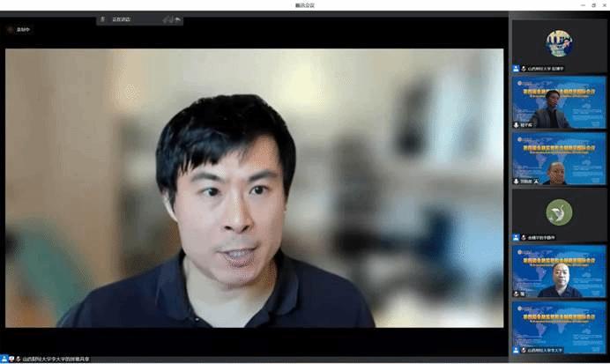
Task: Click the rightmost icon in the speaking indicator bar
Action: (x=177, y=19)
